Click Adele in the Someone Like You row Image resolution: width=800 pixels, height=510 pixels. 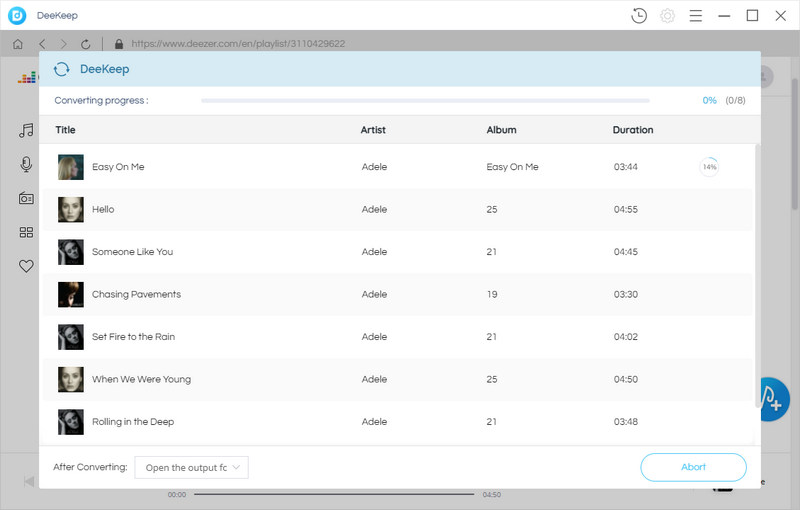[x=374, y=252]
